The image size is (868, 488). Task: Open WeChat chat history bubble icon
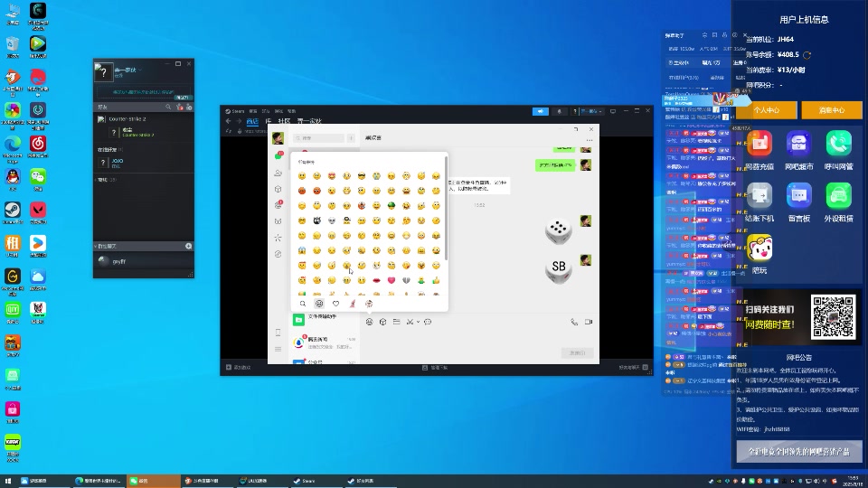(428, 322)
